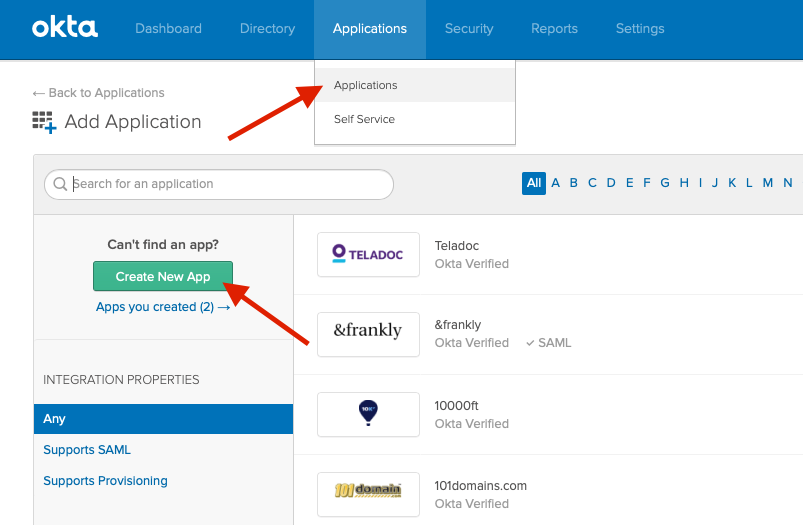Screen dimensions: 803x525
Task: Filter apps by letter I
Action: pyautogui.click(x=700, y=183)
